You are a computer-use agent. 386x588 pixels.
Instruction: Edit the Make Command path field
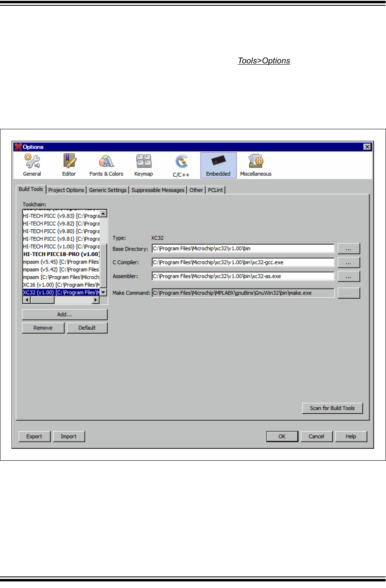tap(243, 293)
